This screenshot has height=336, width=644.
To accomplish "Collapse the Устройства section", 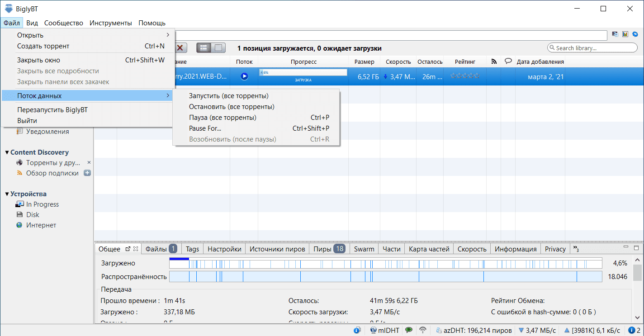I will (x=7, y=194).
